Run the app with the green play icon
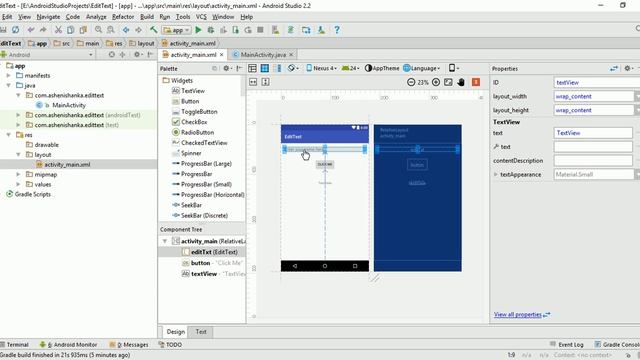 [198, 30]
